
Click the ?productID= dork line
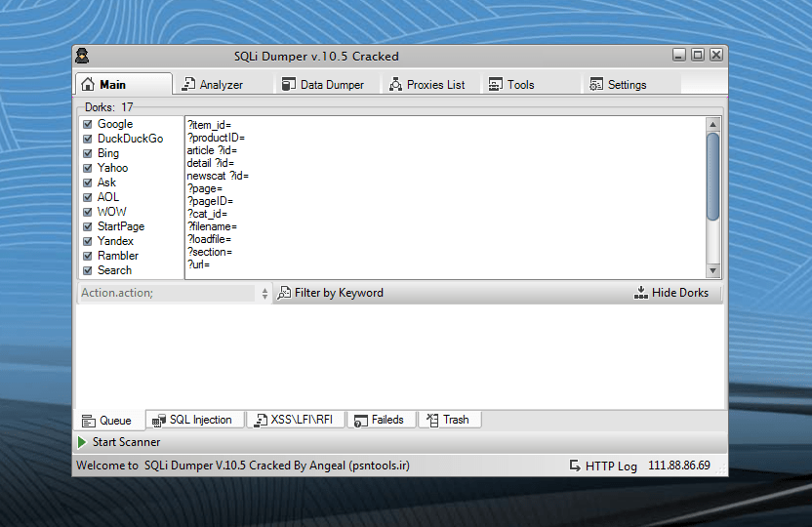[x=216, y=138]
